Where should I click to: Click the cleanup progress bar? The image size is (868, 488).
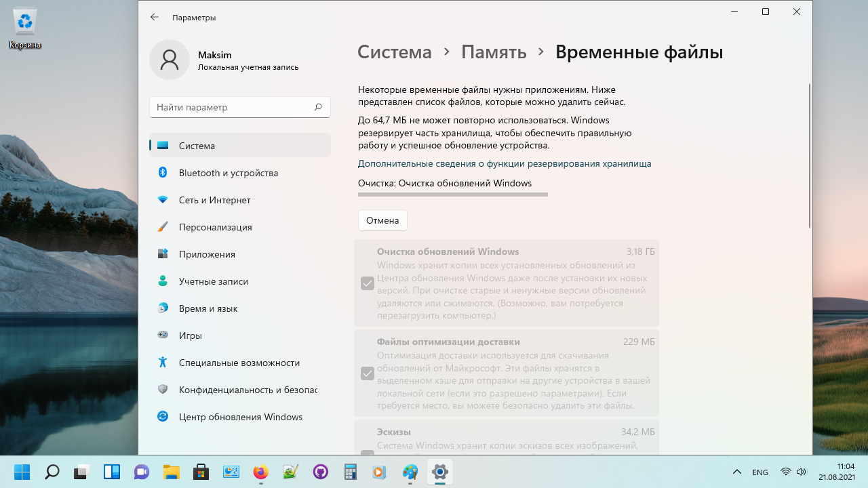click(453, 195)
